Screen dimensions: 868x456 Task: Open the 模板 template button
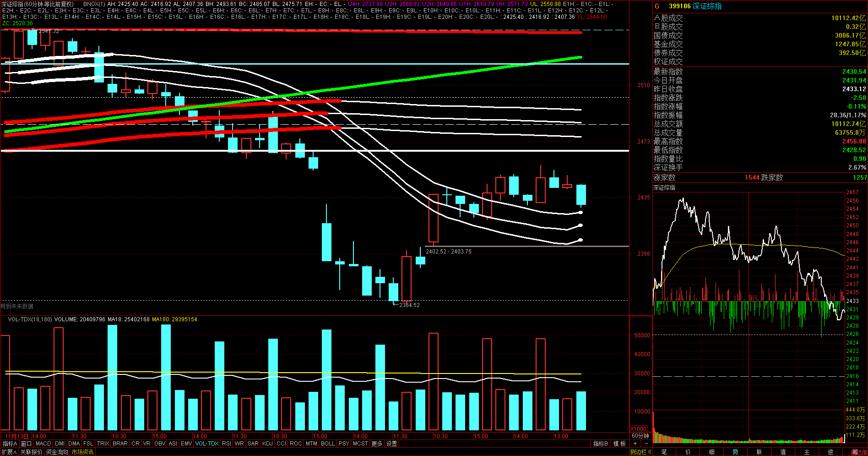pos(619,444)
